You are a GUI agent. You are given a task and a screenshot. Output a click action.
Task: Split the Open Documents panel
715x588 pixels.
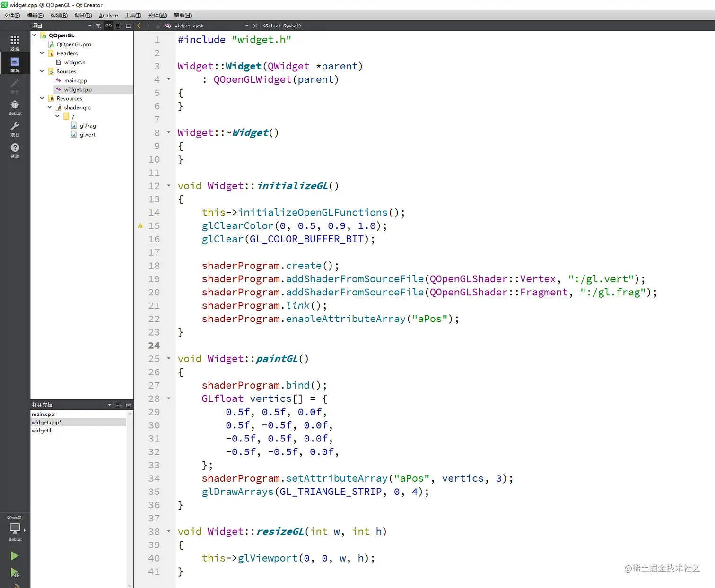[x=119, y=405]
